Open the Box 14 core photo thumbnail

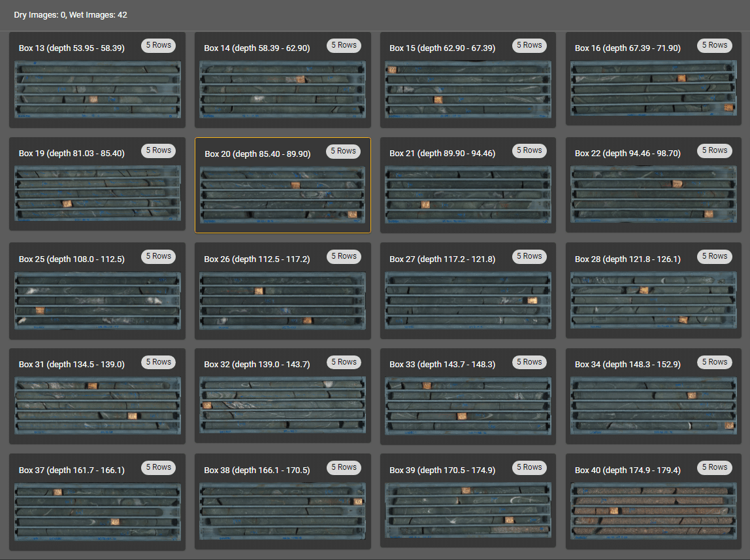(x=283, y=90)
